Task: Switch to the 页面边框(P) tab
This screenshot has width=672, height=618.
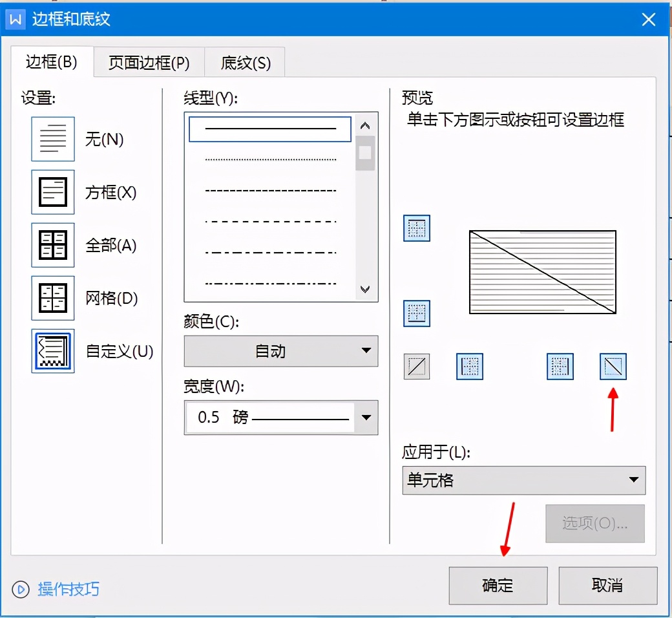Action: 148,62
